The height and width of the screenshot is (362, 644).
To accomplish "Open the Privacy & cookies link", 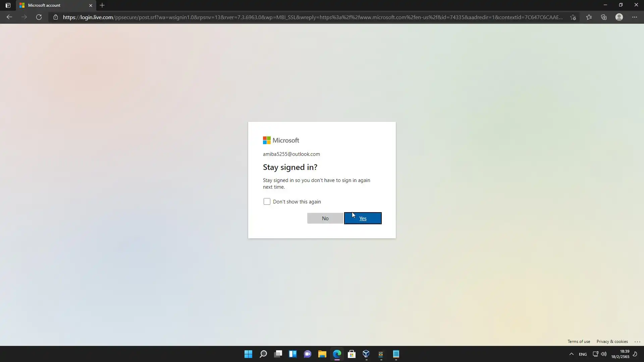I will pos(612,342).
